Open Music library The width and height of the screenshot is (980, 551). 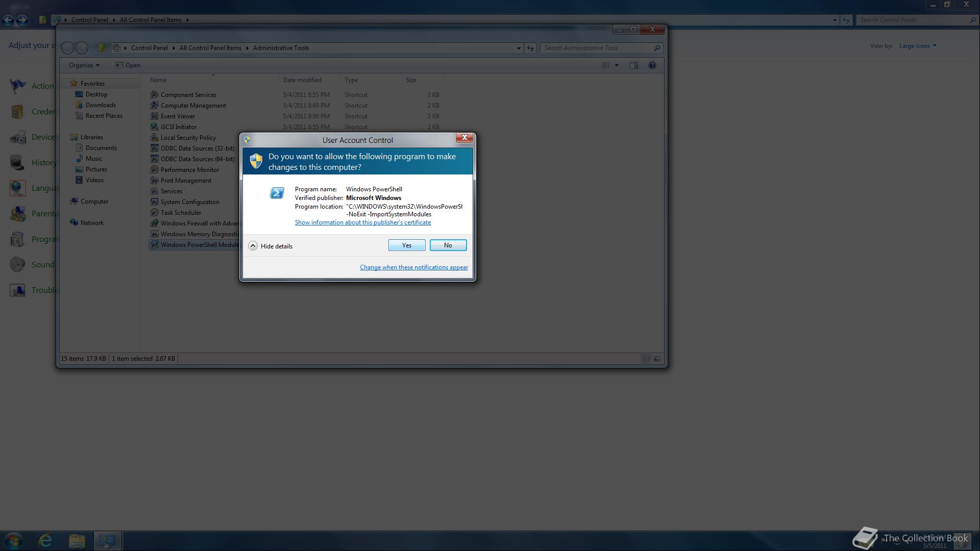pos(93,159)
